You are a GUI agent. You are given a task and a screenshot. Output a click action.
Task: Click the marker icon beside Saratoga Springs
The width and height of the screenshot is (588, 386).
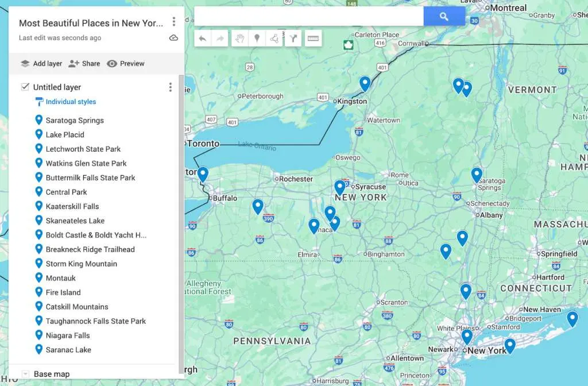[x=38, y=120]
